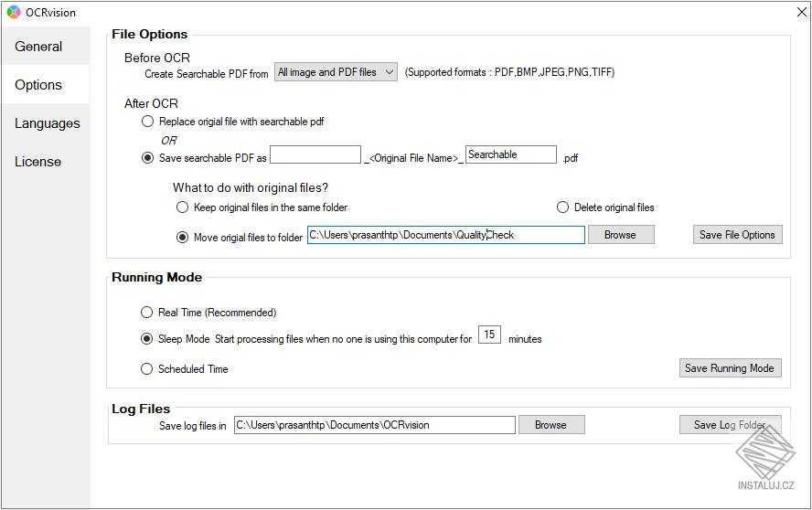
Task: Browse for the move-to folder
Action: (620, 235)
